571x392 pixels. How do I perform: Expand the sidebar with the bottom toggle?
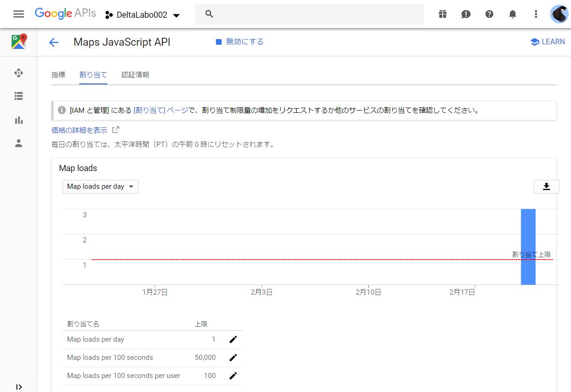tap(19, 387)
